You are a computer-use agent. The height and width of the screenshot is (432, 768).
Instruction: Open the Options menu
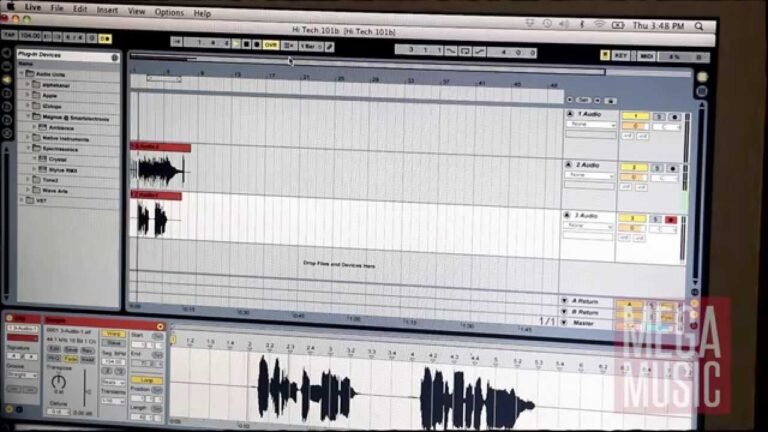169,12
